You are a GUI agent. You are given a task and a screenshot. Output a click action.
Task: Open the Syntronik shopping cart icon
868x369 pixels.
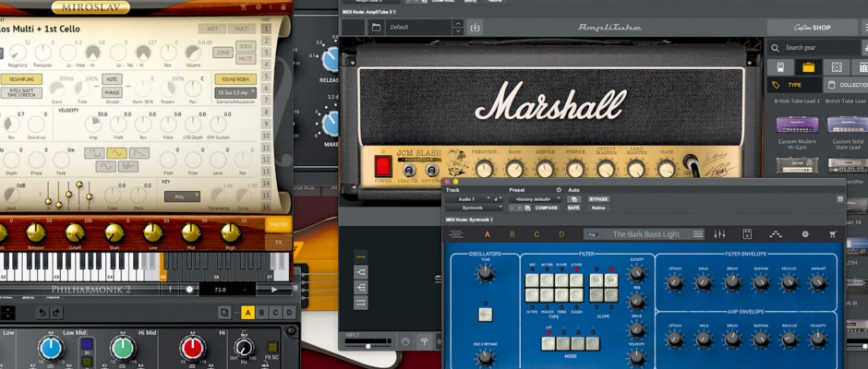click(x=834, y=234)
